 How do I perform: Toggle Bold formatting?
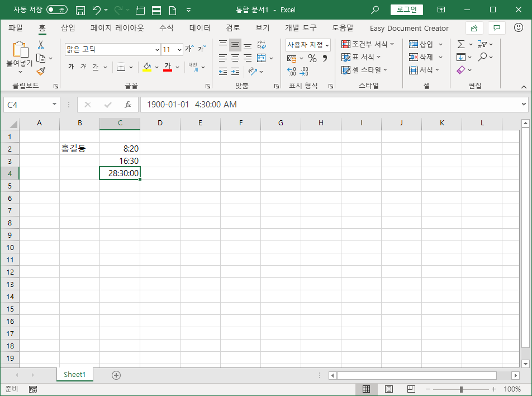[71, 67]
